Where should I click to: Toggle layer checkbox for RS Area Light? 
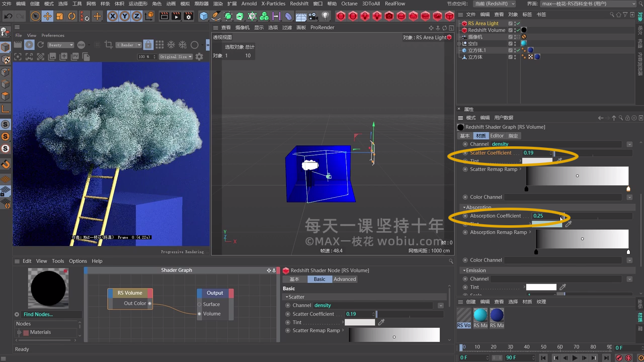[511, 24]
